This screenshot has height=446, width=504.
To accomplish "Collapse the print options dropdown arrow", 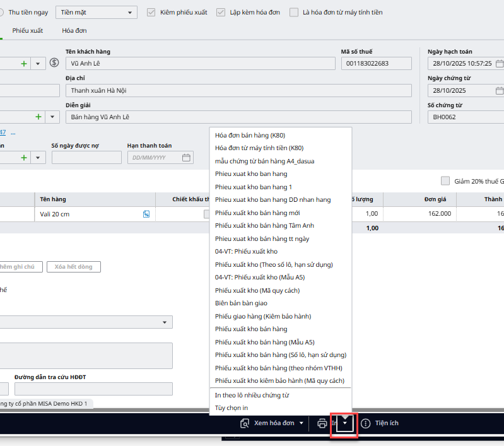I will [x=344, y=423].
